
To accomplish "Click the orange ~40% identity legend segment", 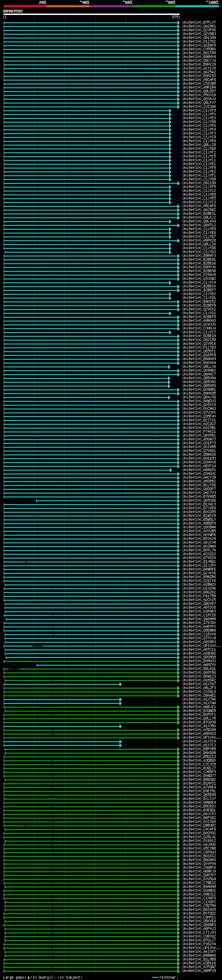I will pos(68,6).
